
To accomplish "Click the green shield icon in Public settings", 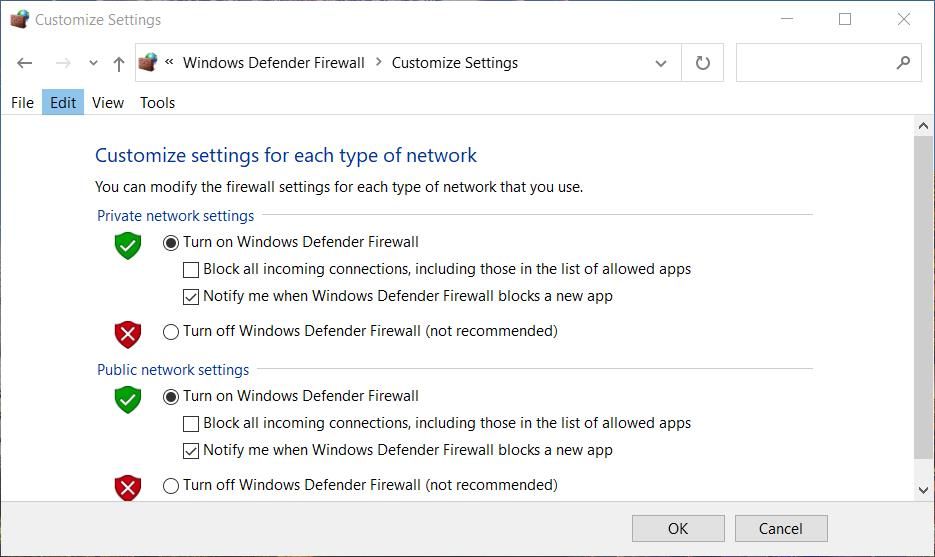I will pos(128,400).
